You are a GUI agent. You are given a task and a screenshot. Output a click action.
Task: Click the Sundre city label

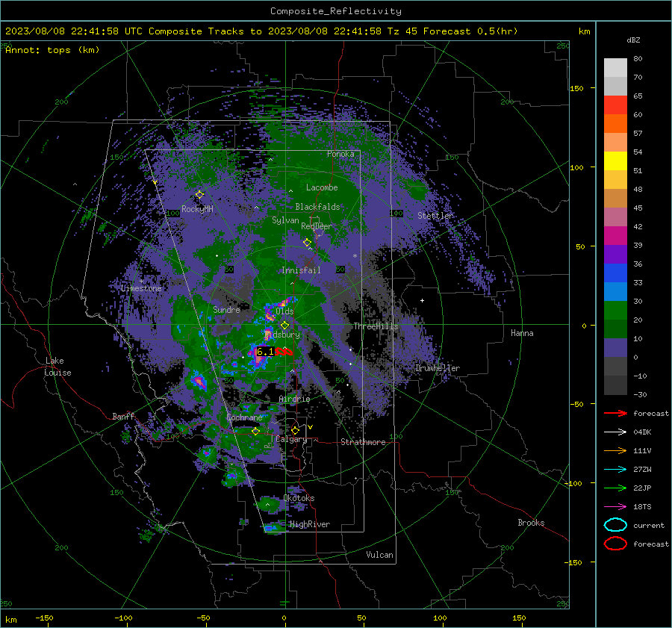point(226,309)
